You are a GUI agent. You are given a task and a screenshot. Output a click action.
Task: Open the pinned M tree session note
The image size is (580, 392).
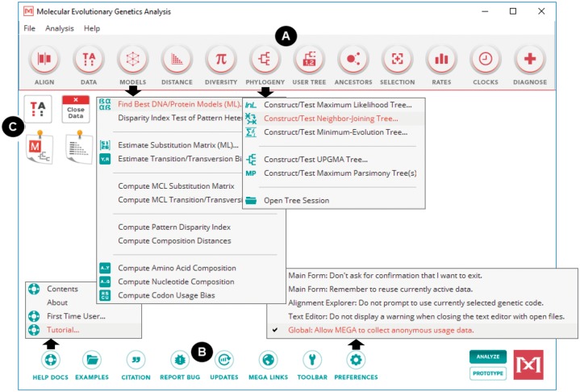pos(39,147)
